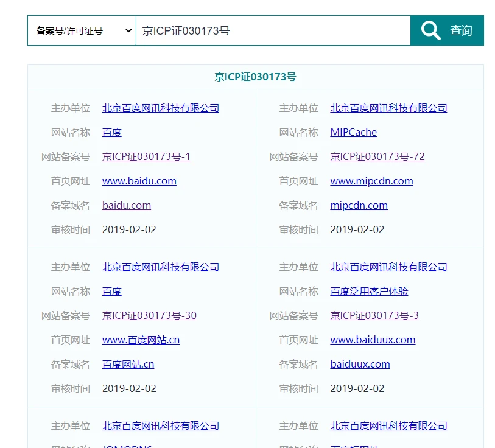The width and height of the screenshot is (495, 448).
Task: Open 北京百度网讯科技有限公司 link in the baiduux.com card
Action: (388, 267)
